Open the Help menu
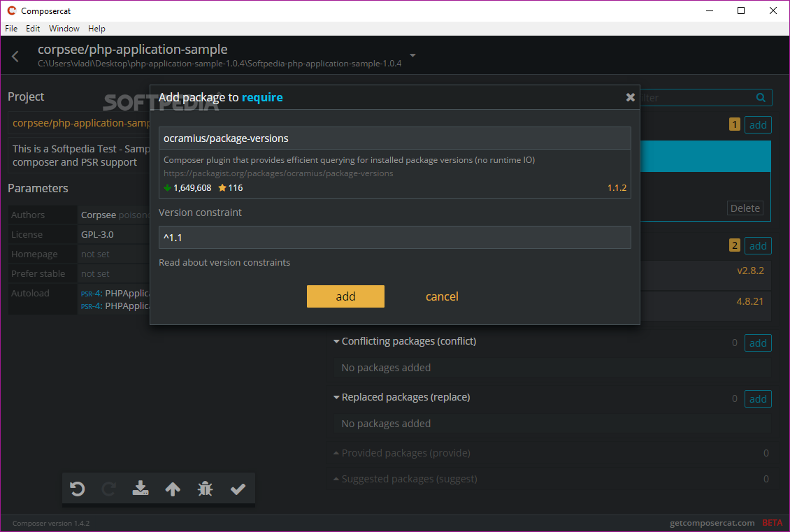The image size is (790, 532). pyautogui.click(x=96, y=29)
